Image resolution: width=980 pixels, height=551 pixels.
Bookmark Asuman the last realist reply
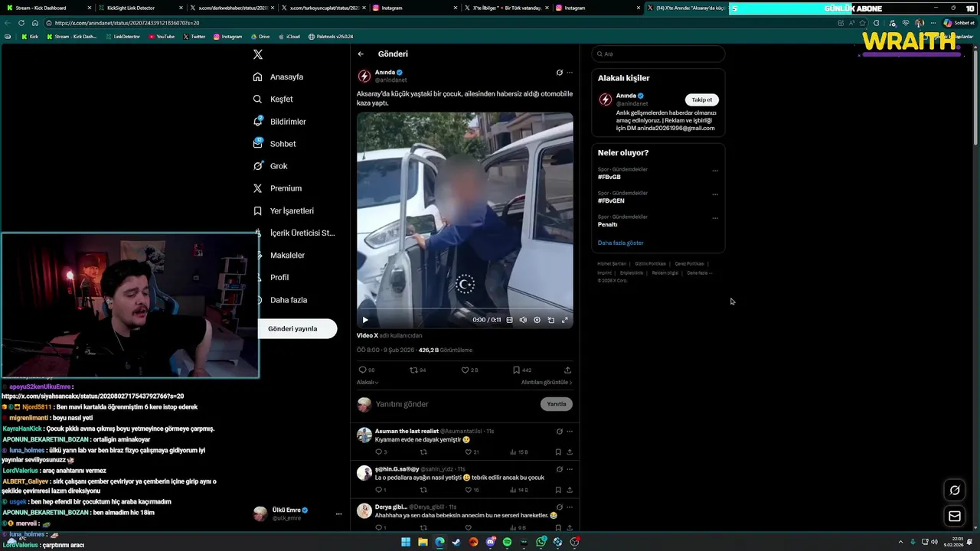558,452
